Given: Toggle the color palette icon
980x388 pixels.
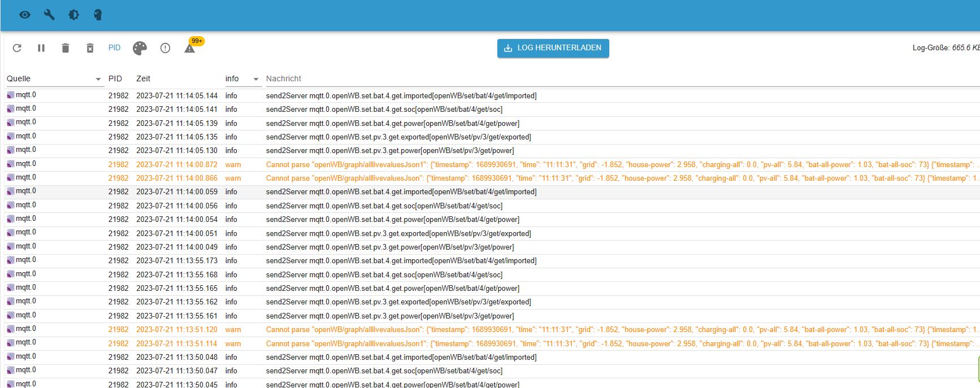Looking at the screenshot, I should pos(140,48).
